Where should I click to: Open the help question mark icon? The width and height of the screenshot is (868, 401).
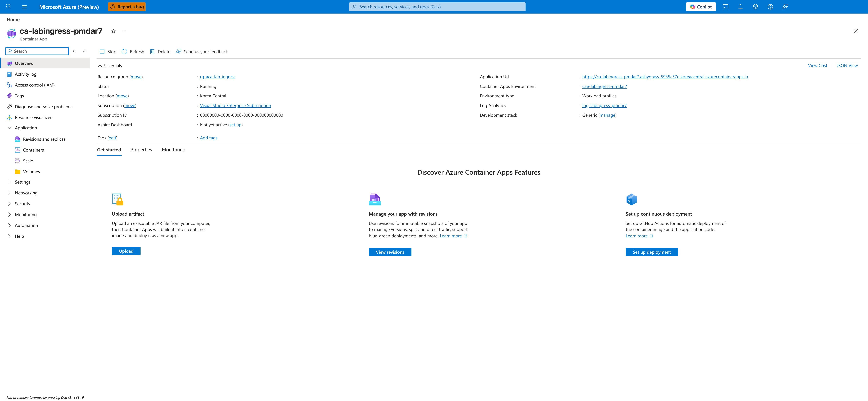tap(770, 7)
